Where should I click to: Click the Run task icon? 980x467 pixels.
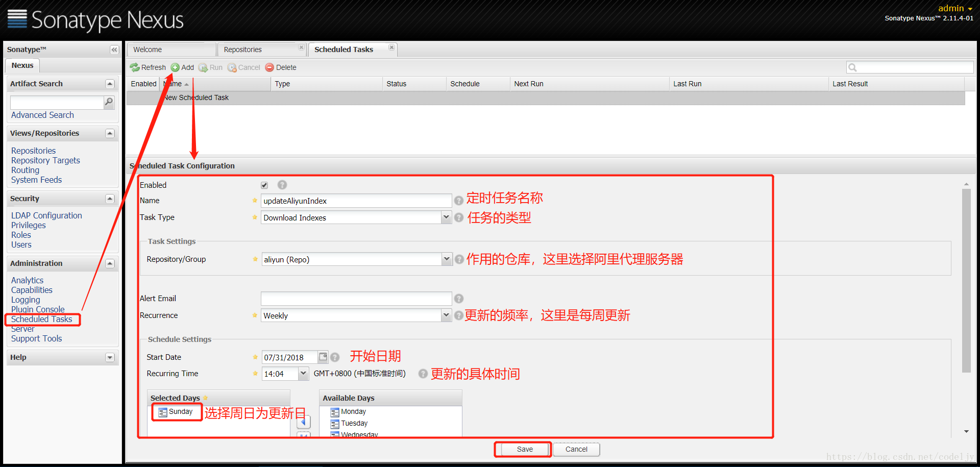pyautogui.click(x=203, y=67)
